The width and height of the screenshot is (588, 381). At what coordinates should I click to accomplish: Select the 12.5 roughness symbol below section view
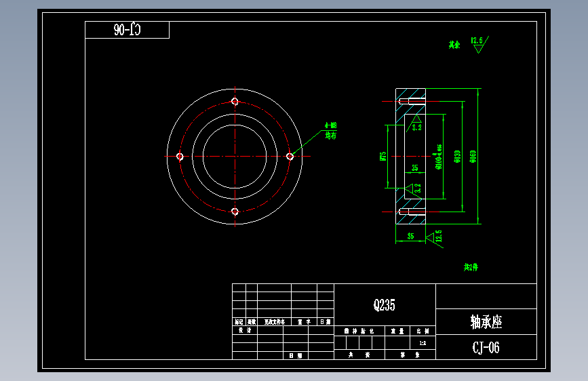tap(434, 238)
